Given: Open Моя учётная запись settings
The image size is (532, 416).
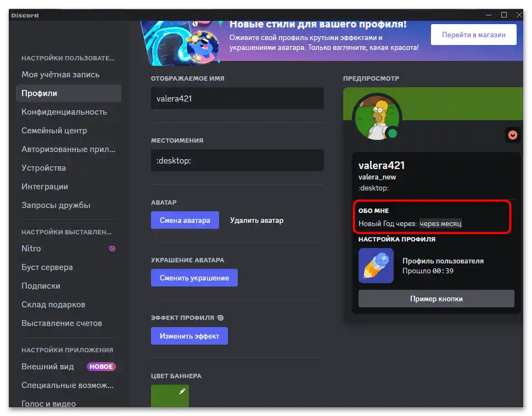Looking at the screenshot, I should [69, 75].
